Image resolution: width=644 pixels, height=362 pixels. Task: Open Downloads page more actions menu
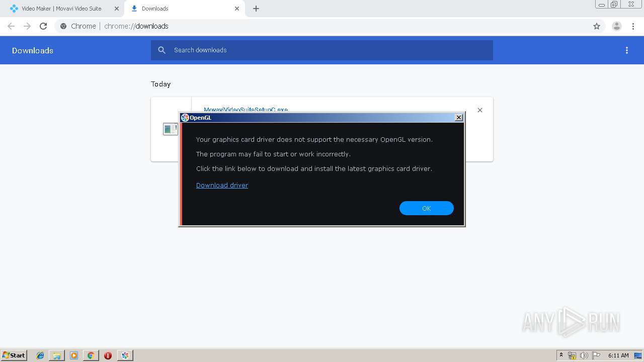click(x=627, y=50)
